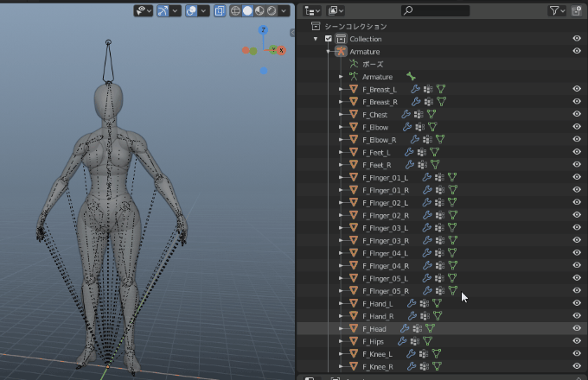Click the negative Z axis gizmo dot
Viewport: 588px width, 380px height.
tap(264, 70)
